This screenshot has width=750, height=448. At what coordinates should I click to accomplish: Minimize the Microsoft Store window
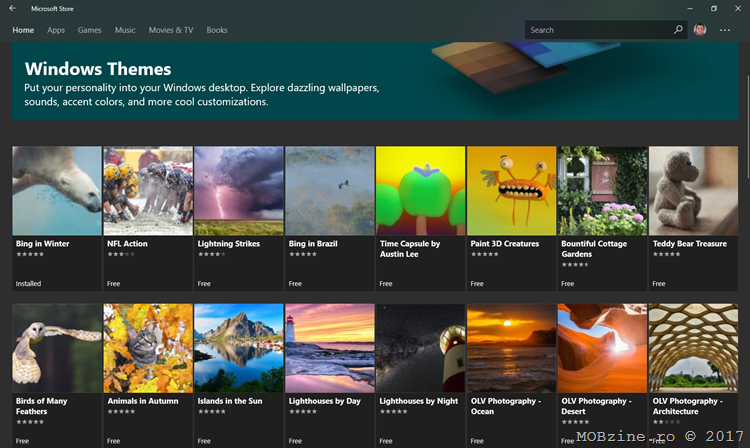tap(690, 8)
